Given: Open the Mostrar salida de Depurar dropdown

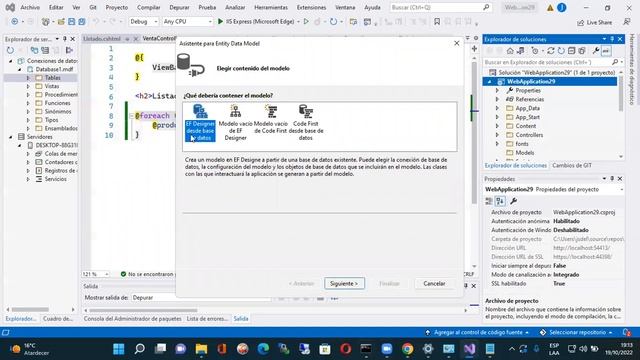Looking at the screenshot, I should pos(201,298).
